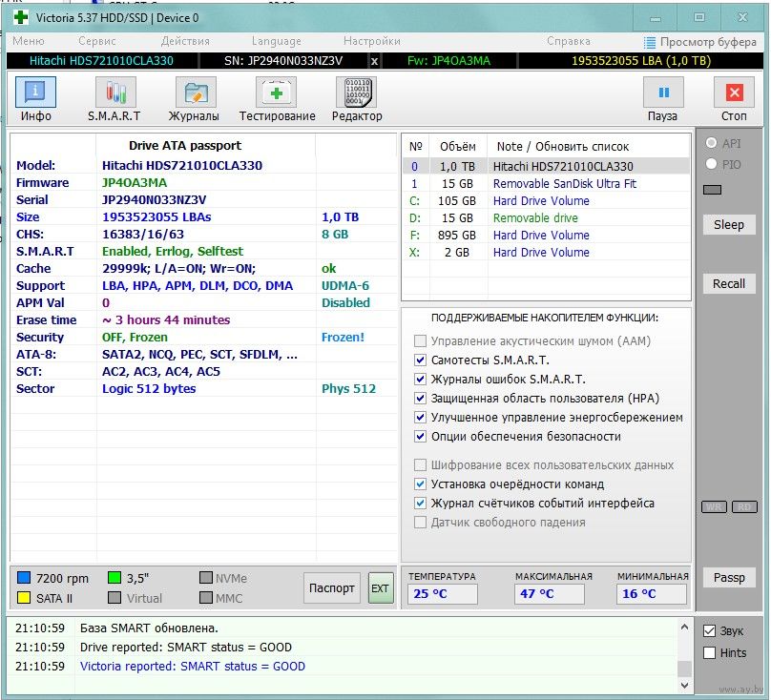
Task: Click Note / Обновить список header
Action: [x=563, y=147]
